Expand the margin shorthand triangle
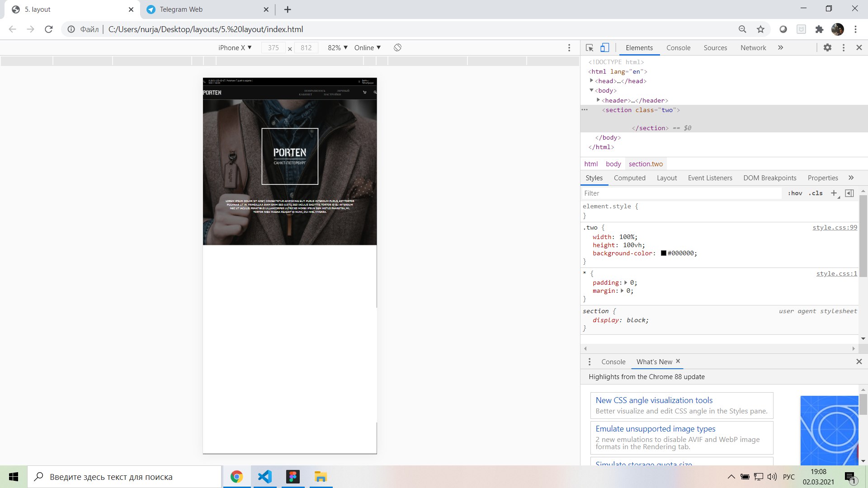The image size is (868, 488). click(622, 291)
